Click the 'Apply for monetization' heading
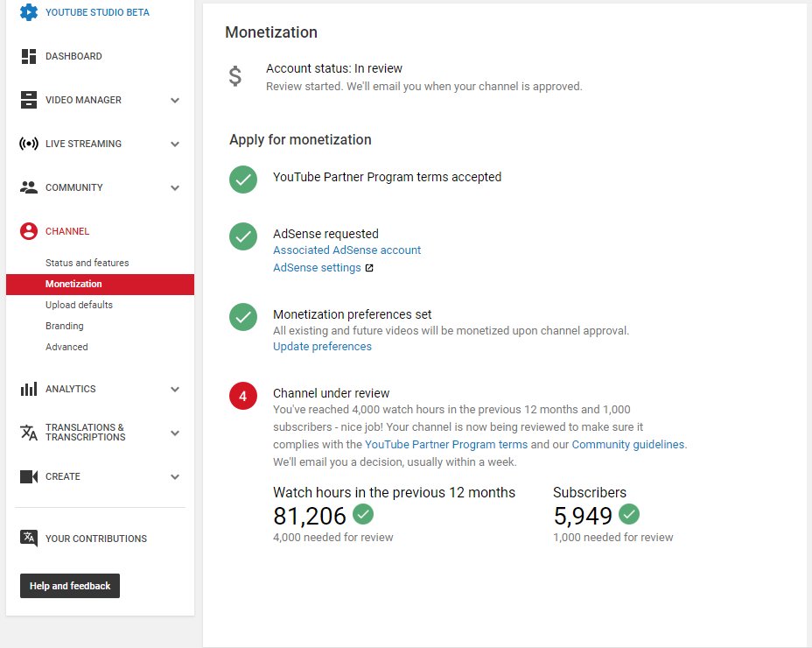 [300, 139]
